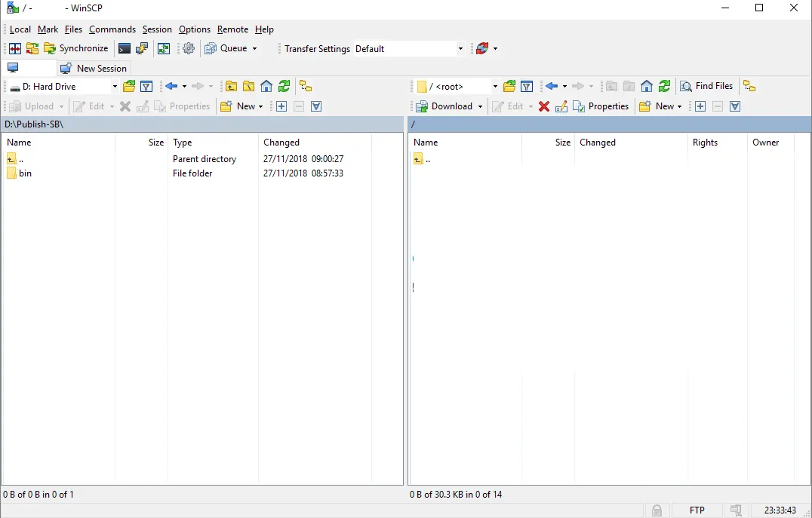The image size is (812, 518).
Task: Open the Local menu
Action: point(20,29)
